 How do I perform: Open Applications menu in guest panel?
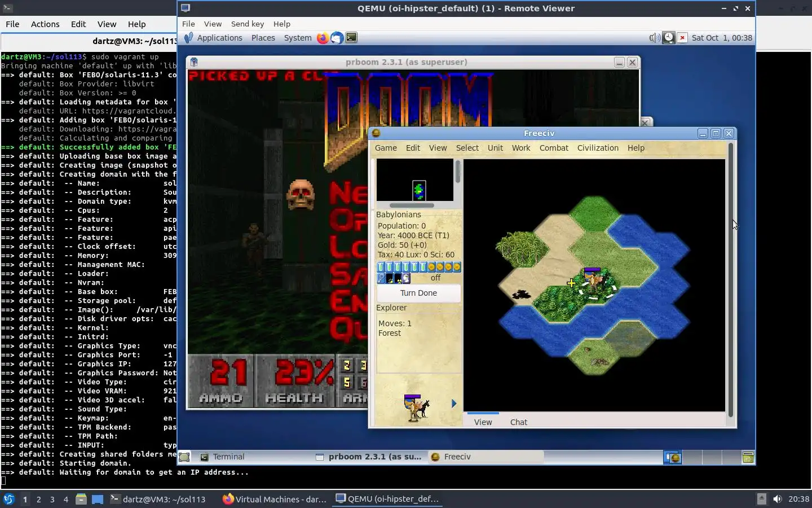(219, 38)
